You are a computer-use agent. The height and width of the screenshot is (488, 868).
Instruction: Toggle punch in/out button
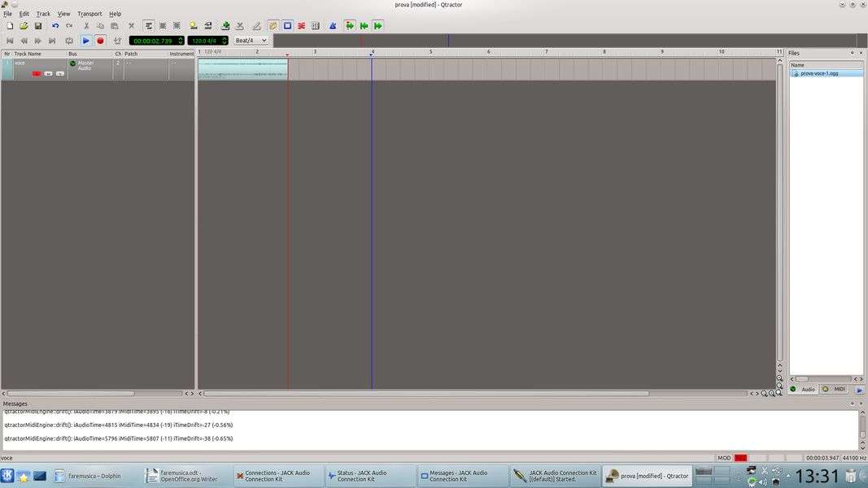coord(117,41)
